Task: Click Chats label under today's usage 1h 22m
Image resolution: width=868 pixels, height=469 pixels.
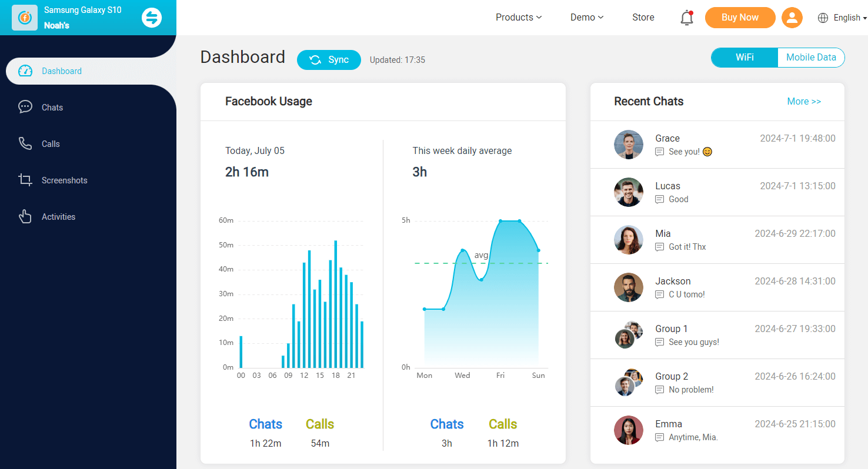Action: pyautogui.click(x=266, y=424)
